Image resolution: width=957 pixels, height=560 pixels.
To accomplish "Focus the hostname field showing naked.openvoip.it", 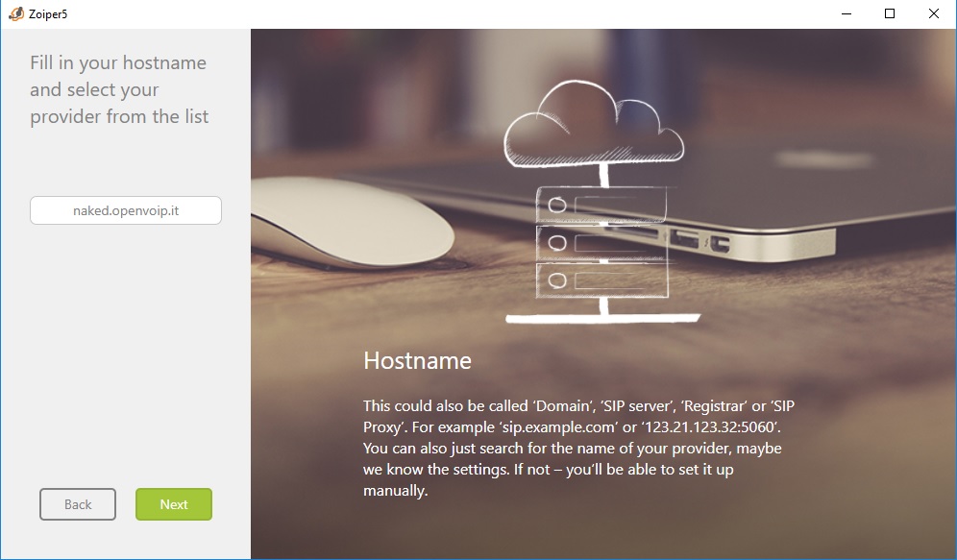I will 126,210.
